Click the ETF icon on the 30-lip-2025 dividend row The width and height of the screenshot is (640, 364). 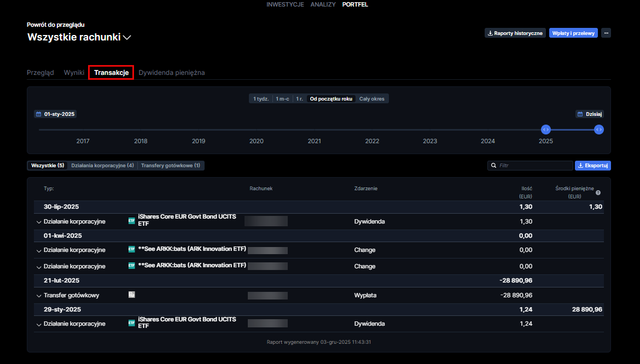[131, 221]
